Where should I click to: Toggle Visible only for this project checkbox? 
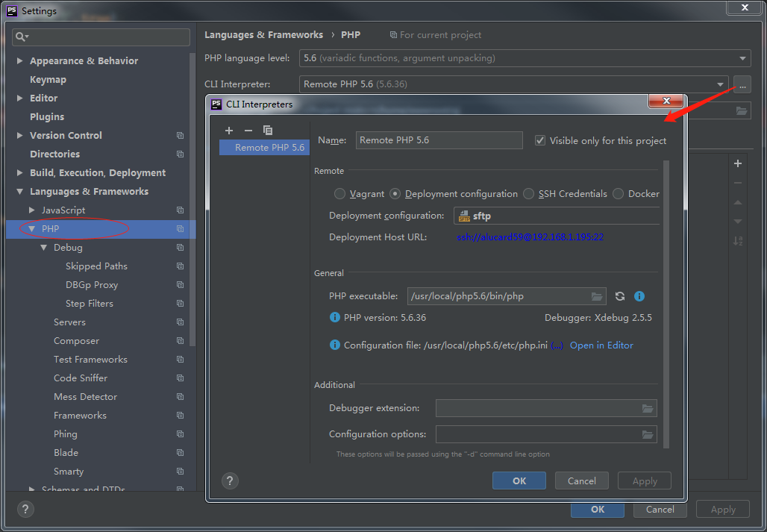[x=540, y=140]
